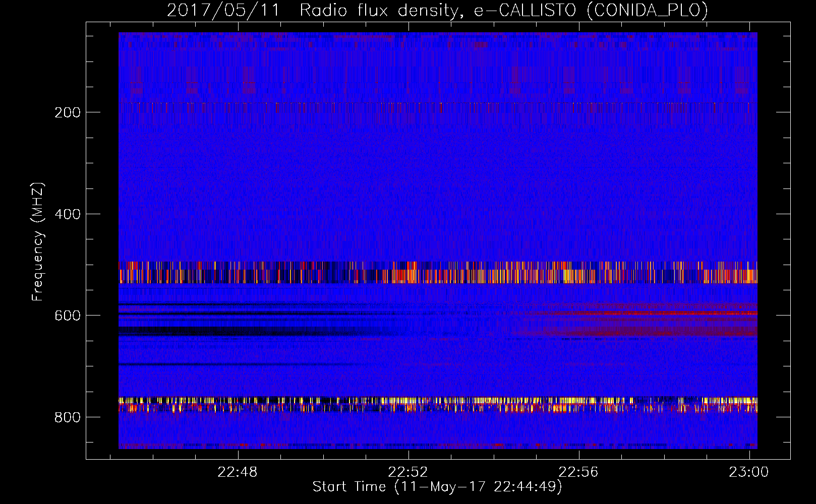Click the 22:48 time tick label
This screenshot has height=504, width=816.
point(238,472)
